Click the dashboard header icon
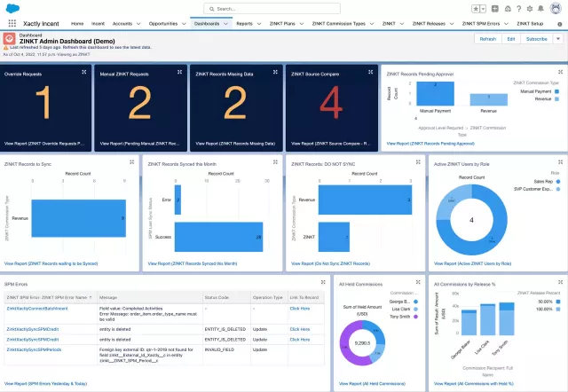This screenshot has width=568, height=392. tap(10, 39)
